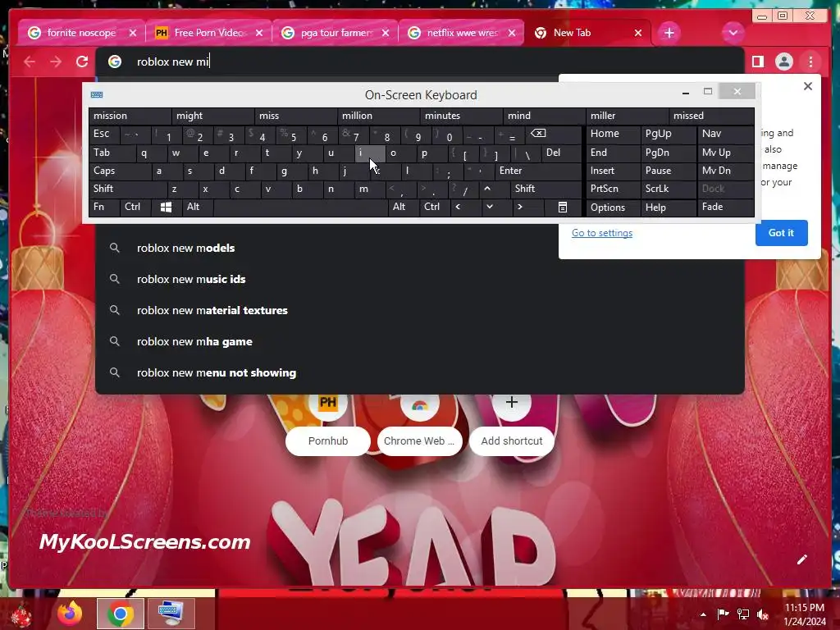Viewport: 840px width, 630px height.
Task: Click the Windows logo key
Action: click(x=166, y=207)
